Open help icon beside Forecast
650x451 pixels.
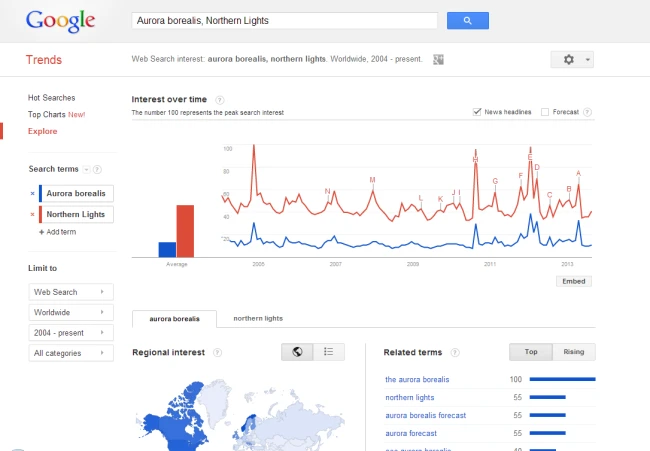[x=587, y=112]
